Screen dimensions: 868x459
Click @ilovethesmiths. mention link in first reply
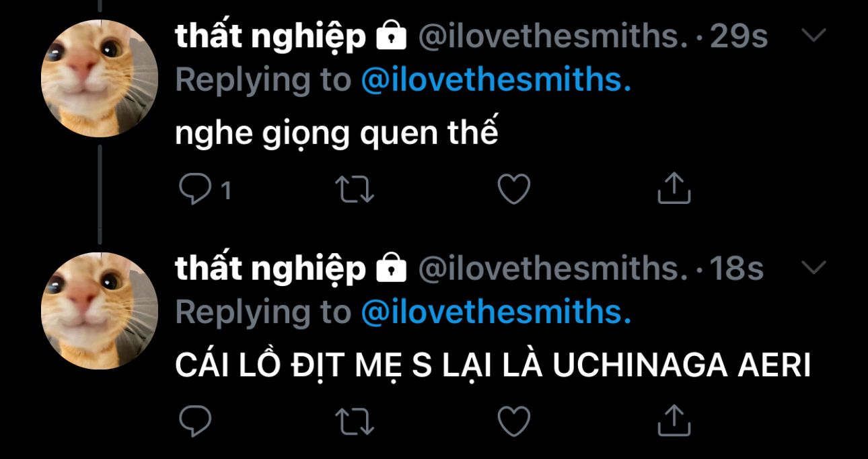(496, 80)
